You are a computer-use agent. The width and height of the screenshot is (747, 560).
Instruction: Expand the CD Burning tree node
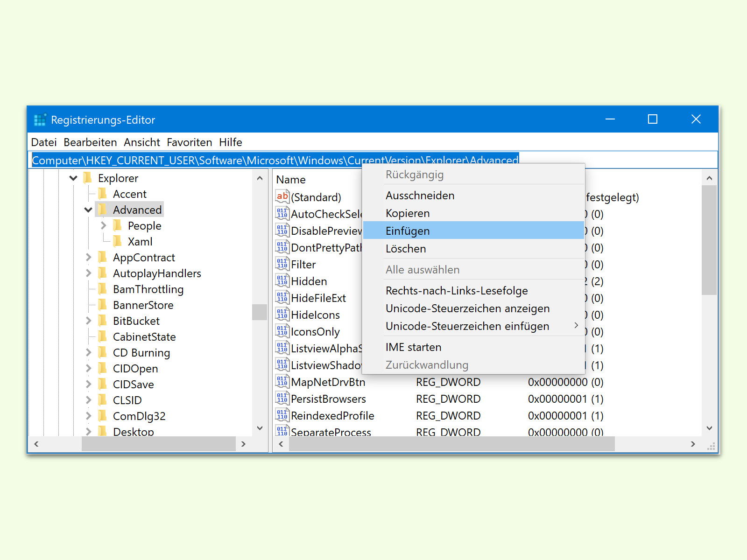[x=89, y=352]
